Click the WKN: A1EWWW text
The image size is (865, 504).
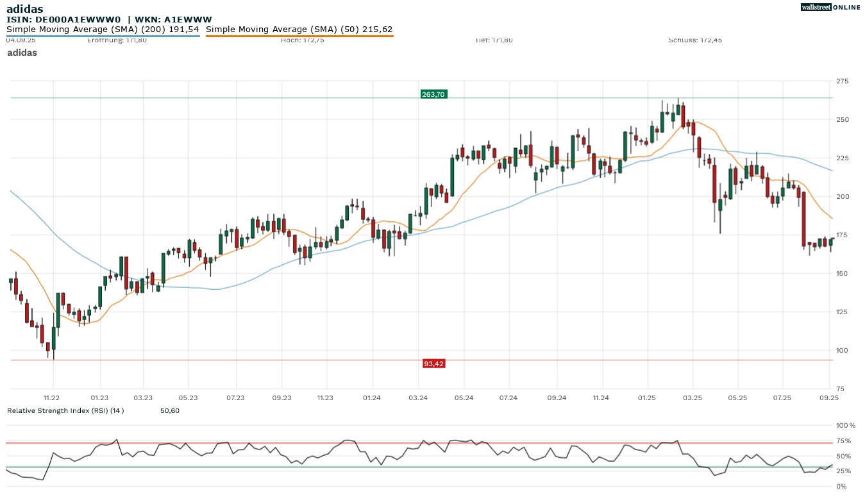[173, 20]
